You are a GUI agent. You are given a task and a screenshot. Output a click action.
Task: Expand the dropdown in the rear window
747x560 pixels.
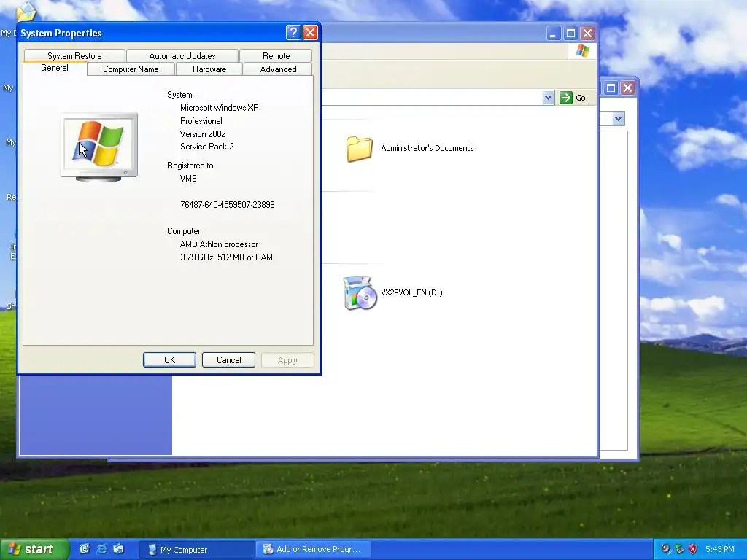[618, 119]
